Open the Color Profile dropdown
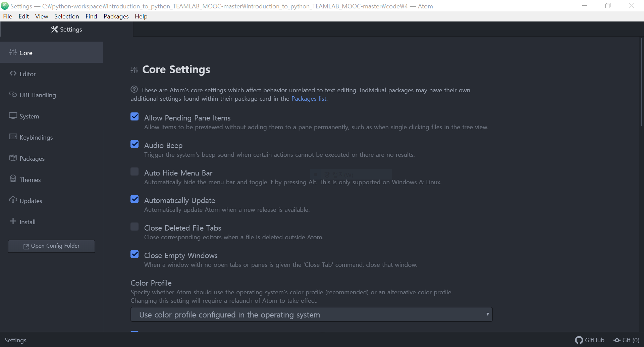The width and height of the screenshot is (644, 347). 311,314
